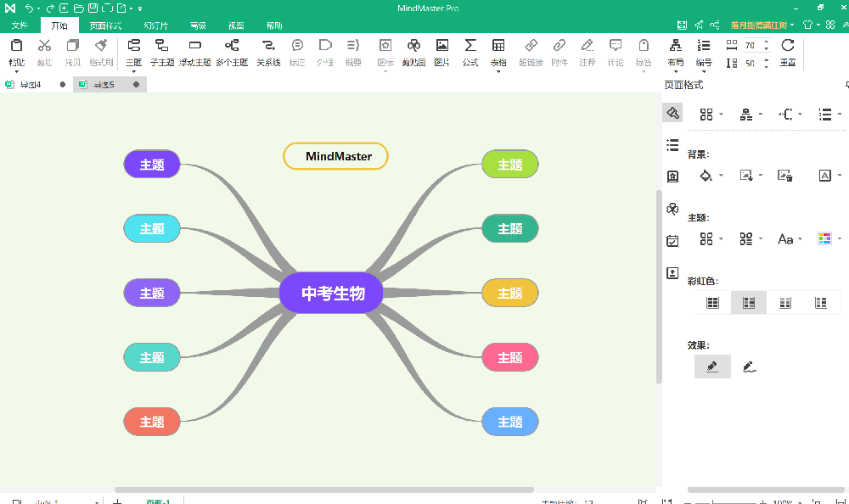Switch to the 幻灯片 ribbon tab

click(156, 25)
